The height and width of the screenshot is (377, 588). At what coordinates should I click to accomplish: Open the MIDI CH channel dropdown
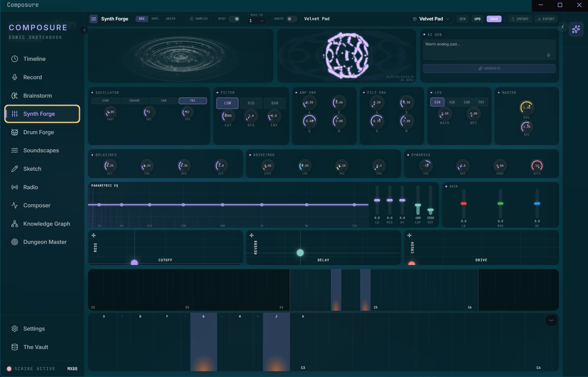pyautogui.click(x=256, y=21)
